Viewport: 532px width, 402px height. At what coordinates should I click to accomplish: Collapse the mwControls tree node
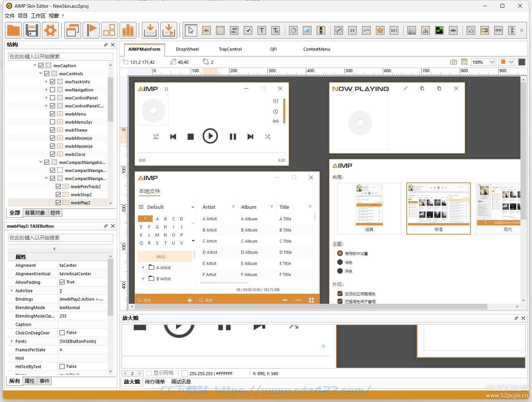[41, 74]
